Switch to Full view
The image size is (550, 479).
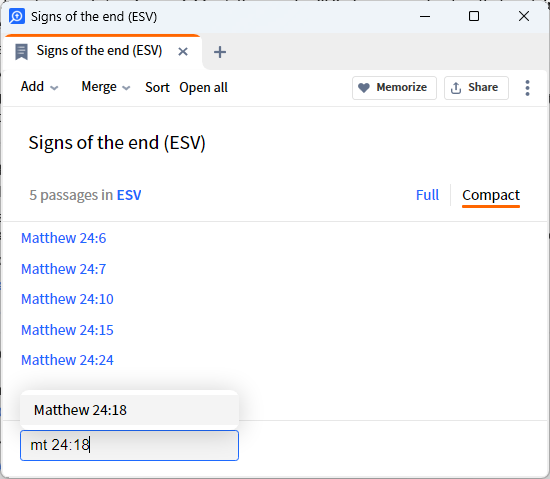[427, 195]
